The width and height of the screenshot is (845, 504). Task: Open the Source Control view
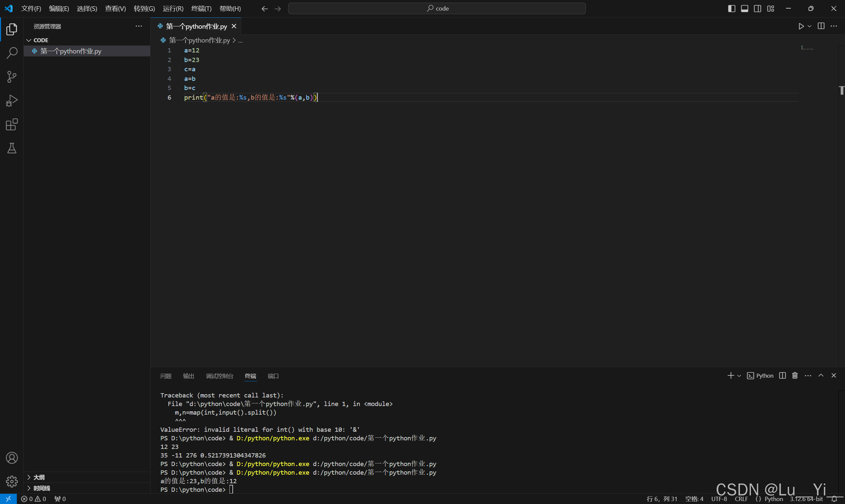tap(12, 77)
